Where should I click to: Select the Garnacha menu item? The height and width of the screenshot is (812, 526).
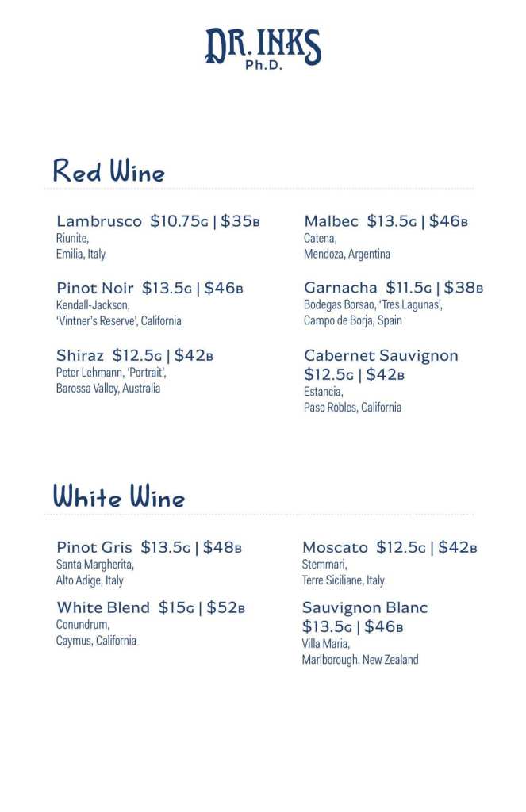pos(394,304)
